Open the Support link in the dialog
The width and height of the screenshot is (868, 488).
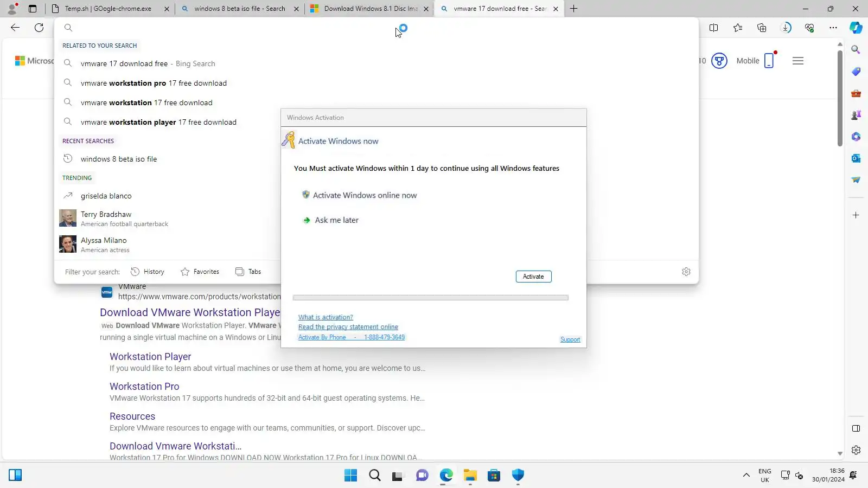[570, 339]
